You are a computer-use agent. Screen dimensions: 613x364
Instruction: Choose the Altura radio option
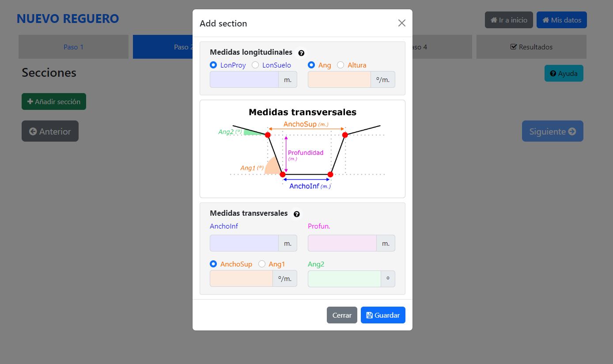point(341,65)
